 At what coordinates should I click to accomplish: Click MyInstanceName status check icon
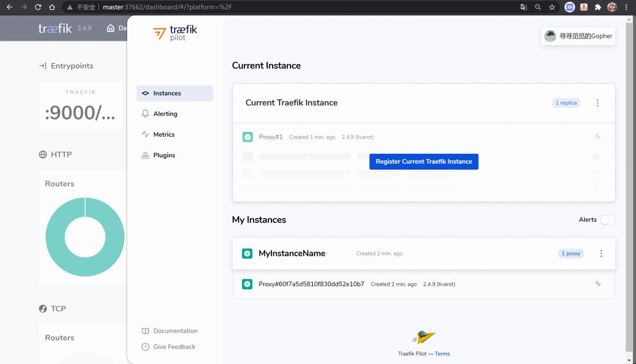(x=247, y=253)
